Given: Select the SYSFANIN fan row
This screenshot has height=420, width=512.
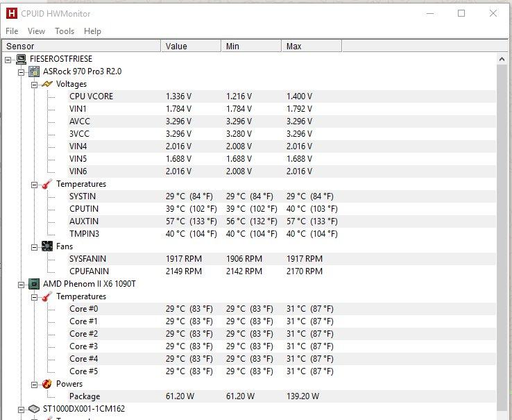Looking at the screenshot, I should click(282, 259).
